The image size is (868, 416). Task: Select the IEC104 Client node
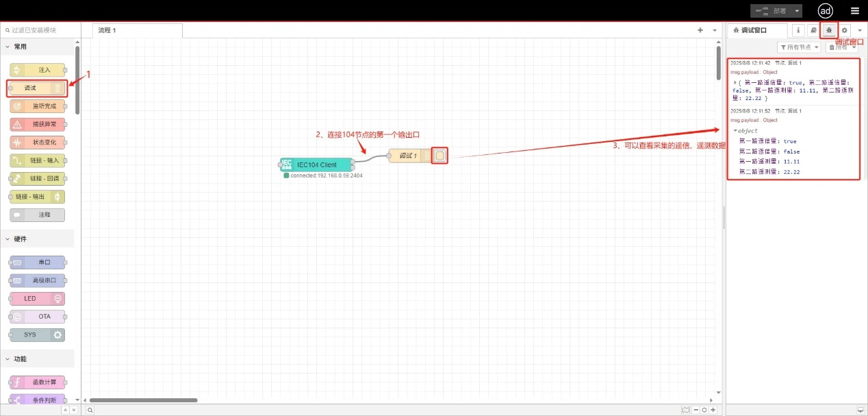click(316, 164)
